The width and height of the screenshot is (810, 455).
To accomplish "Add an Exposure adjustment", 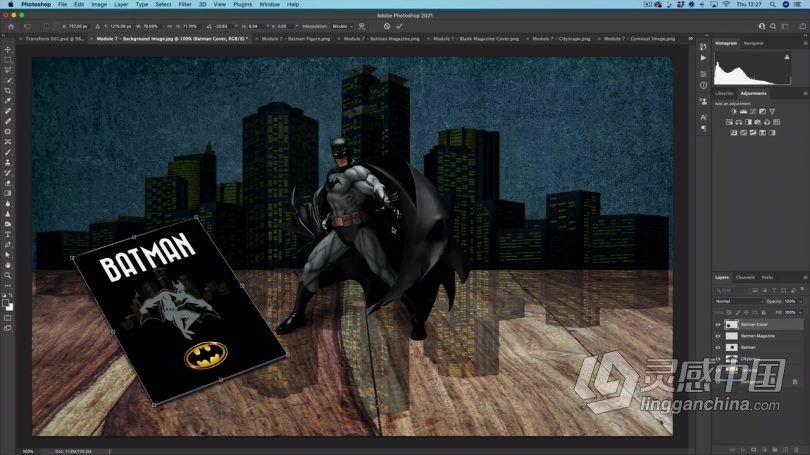I will (762, 112).
